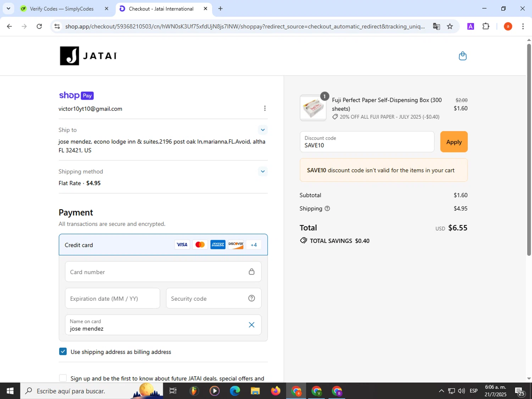Close the Checkout tab
Image resolution: width=532 pixels, height=399 pixels.
coord(205,9)
